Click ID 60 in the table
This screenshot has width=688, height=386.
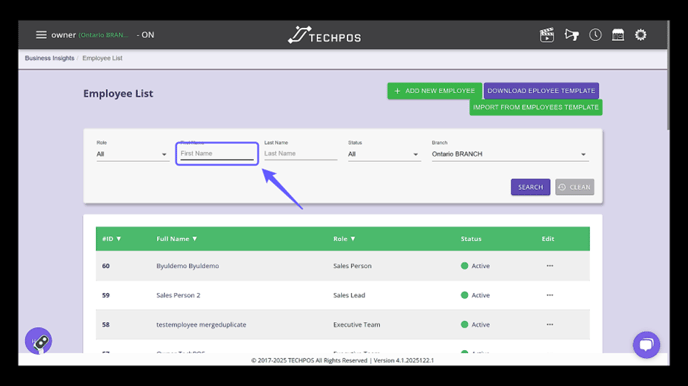point(106,266)
